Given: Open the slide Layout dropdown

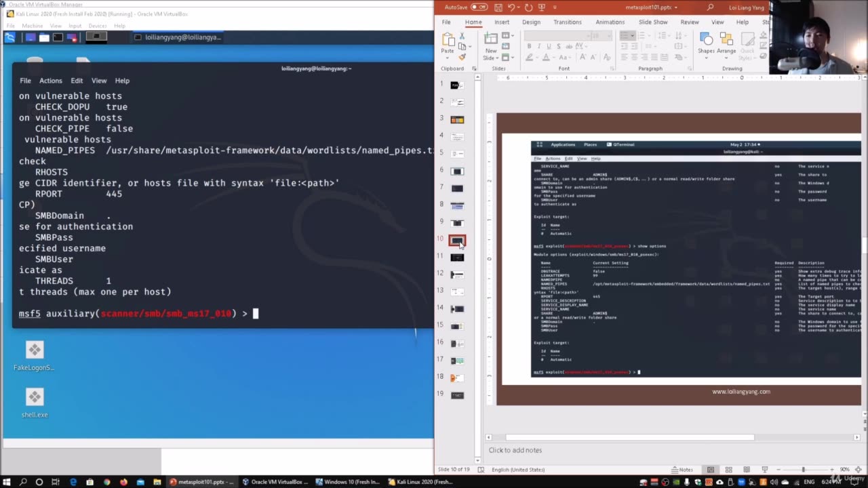Looking at the screenshot, I should pyautogui.click(x=509, y=36).
